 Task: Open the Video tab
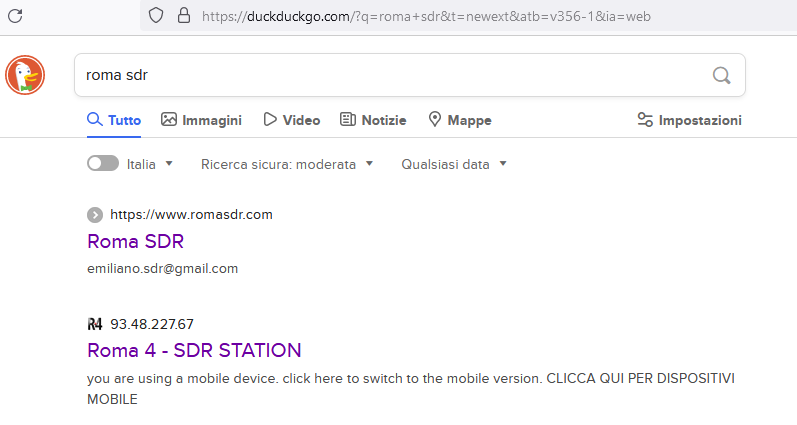coord(292,120)
